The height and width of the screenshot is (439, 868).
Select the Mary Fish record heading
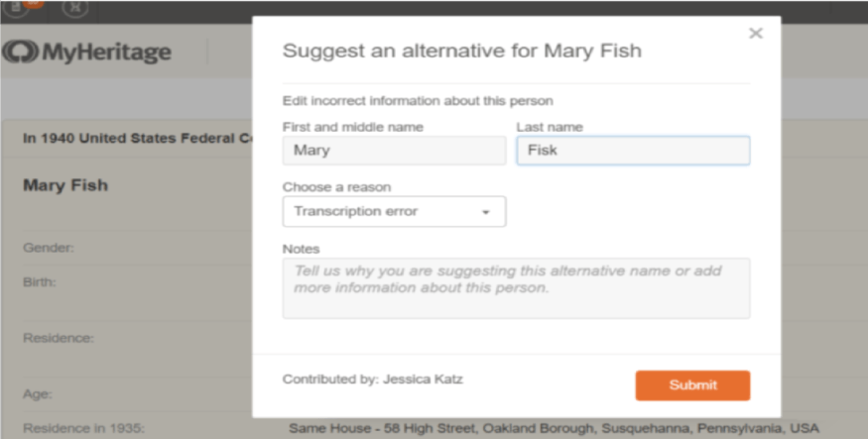point(65,185)
